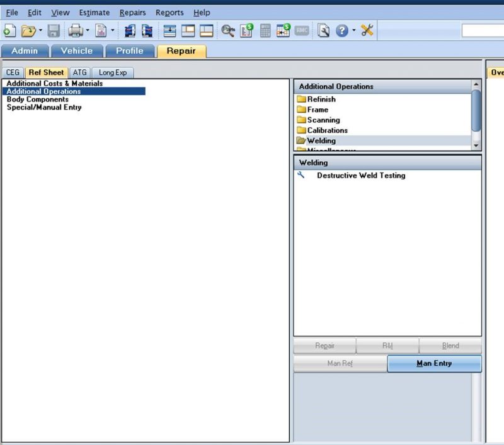Click the search input field in toolbar

pos(483,30)
